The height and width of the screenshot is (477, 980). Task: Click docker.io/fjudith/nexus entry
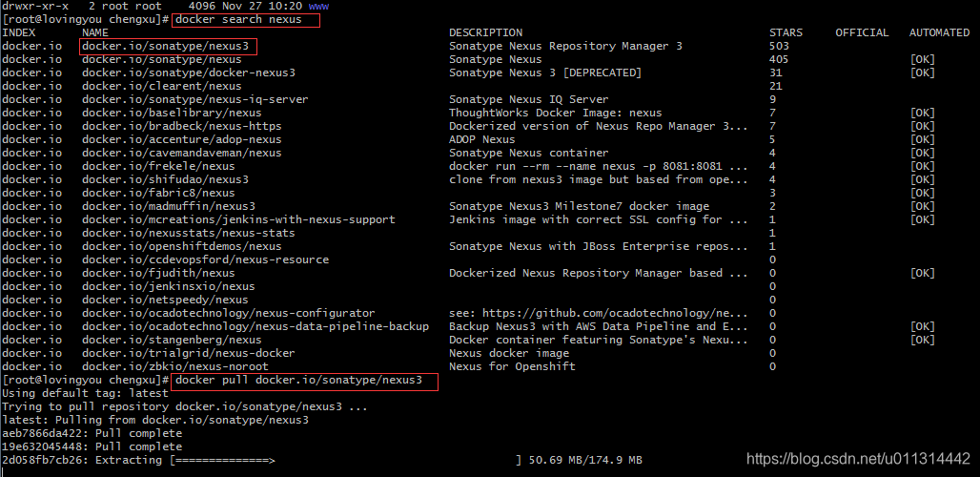click(158, 273)
